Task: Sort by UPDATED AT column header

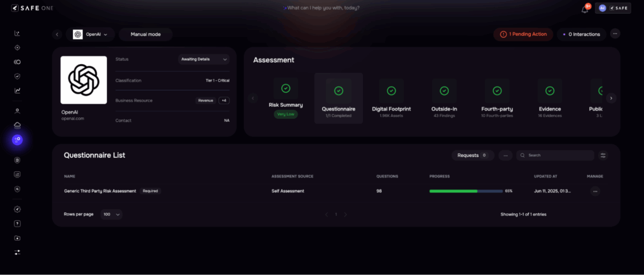Action: click(x=545, y=176)
